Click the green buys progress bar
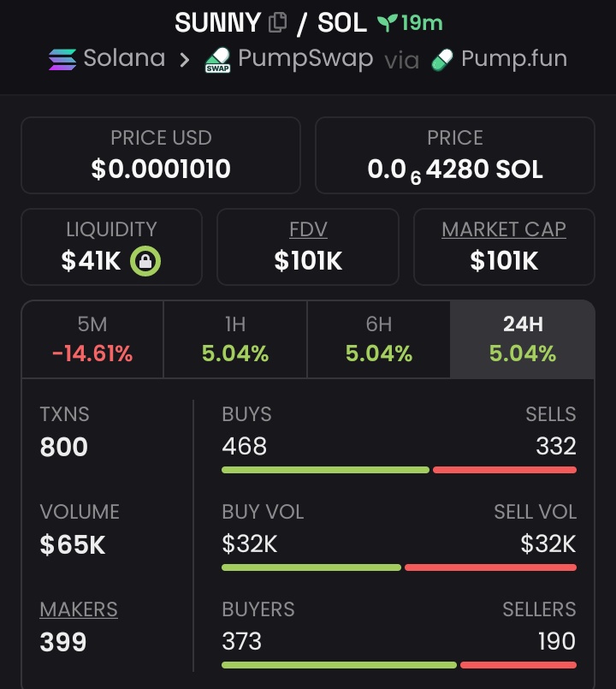The width and height of the screenshot is (616, 689). coord(325,470)
